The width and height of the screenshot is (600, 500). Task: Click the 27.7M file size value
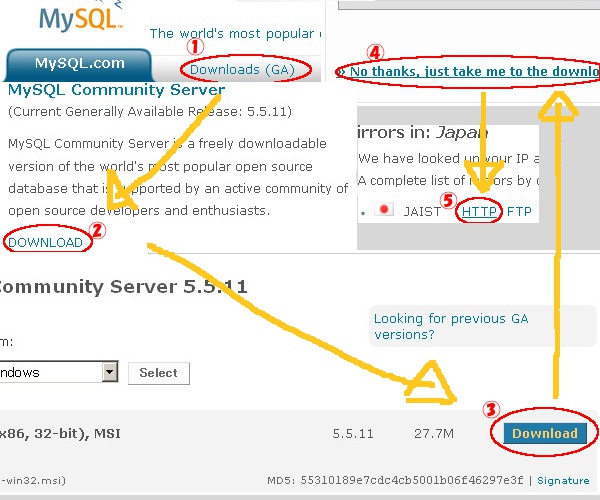(x=434, y=434)
